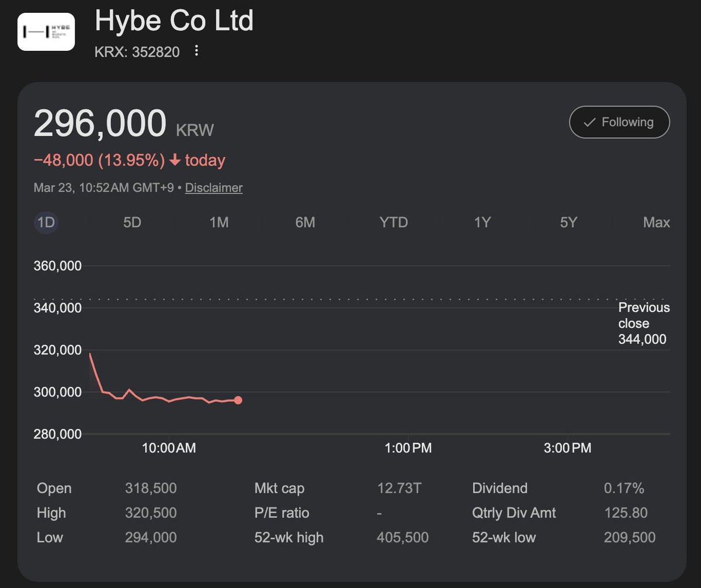Click the 52-wk high value 405,500
Viewport: 701px width, 588px height.
pos(402,537)
